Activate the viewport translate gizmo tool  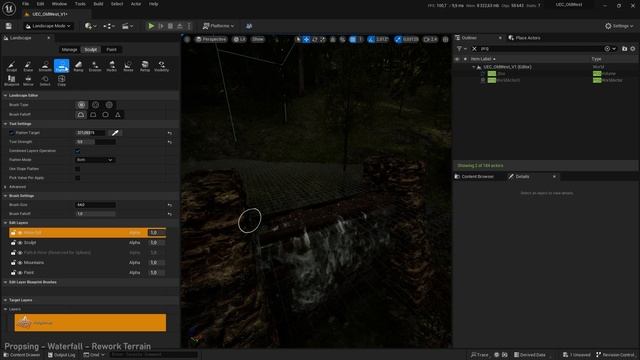coord(306,39)
